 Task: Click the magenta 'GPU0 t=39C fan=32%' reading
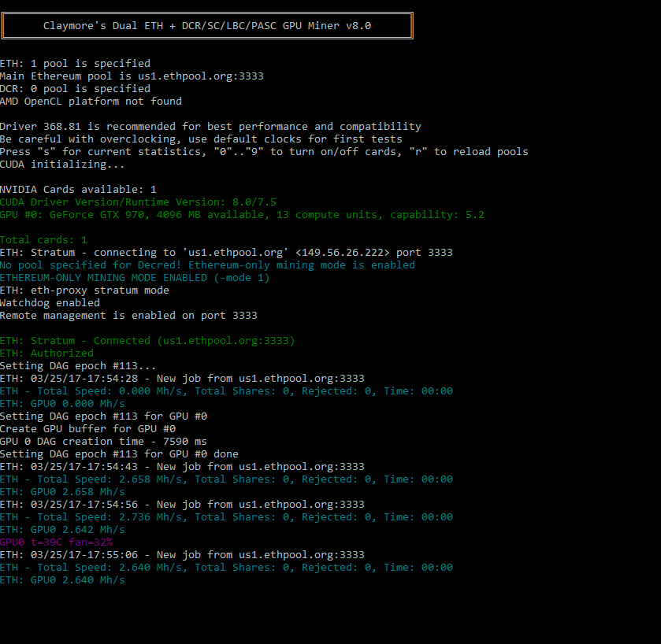coord(56,542)
